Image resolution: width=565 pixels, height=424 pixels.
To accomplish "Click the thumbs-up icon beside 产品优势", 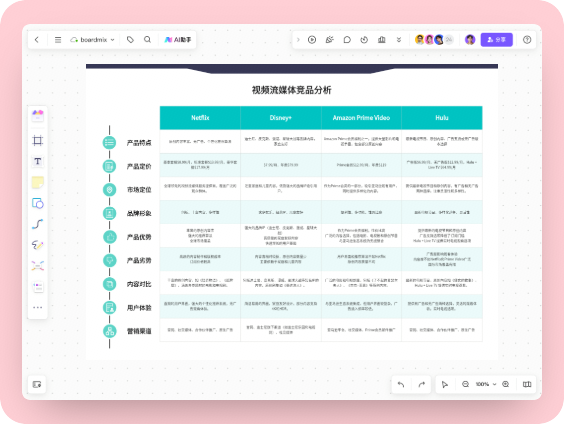I will (x=110, y=237).
